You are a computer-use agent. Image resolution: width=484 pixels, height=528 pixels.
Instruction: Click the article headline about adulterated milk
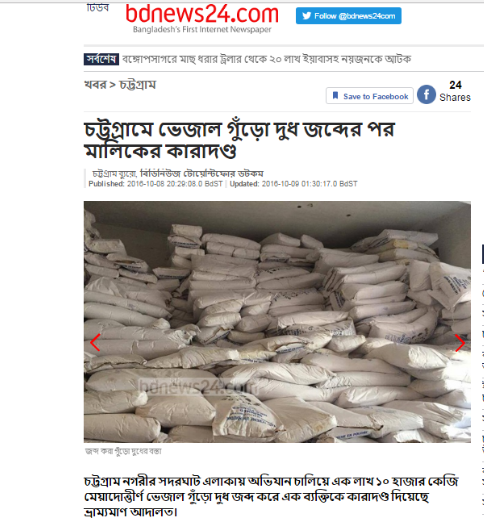[239, 140]
